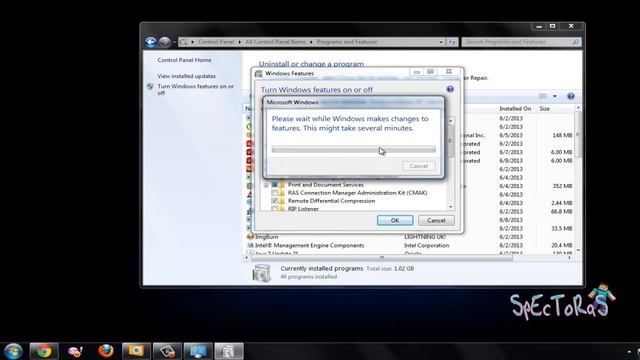Open the address bar history dropdown

(x=441, y=42)
